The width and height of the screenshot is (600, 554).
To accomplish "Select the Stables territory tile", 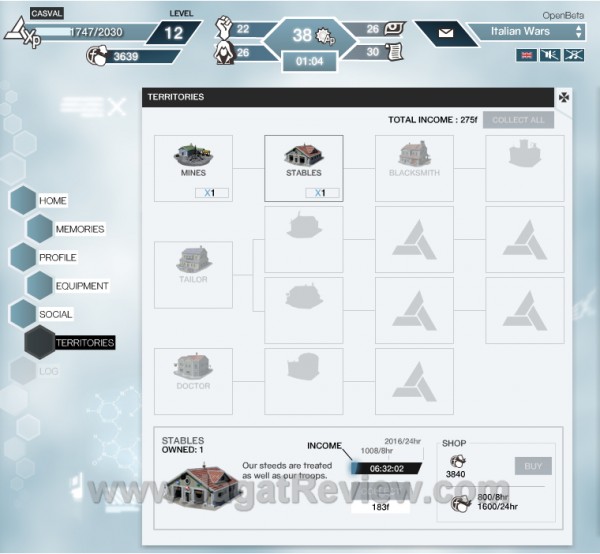I will pyautogui.click(x=304, y=168).
